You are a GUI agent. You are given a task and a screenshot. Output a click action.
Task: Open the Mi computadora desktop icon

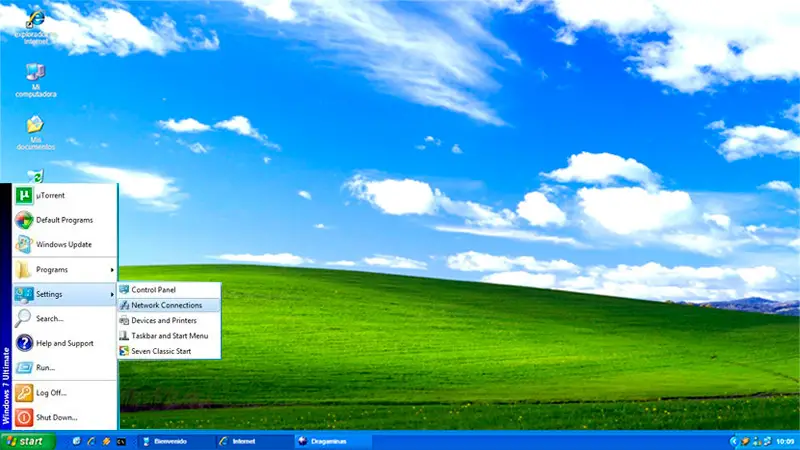pos(35,80)
